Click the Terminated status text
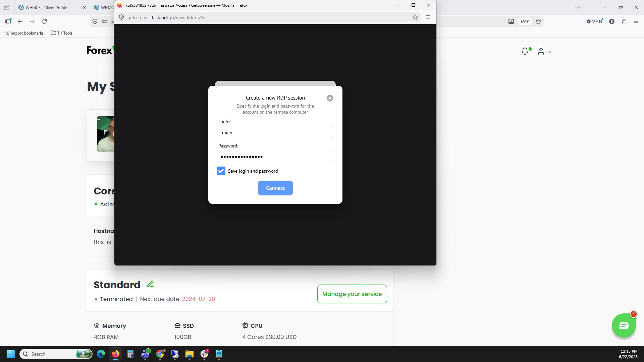 [116, 299]
